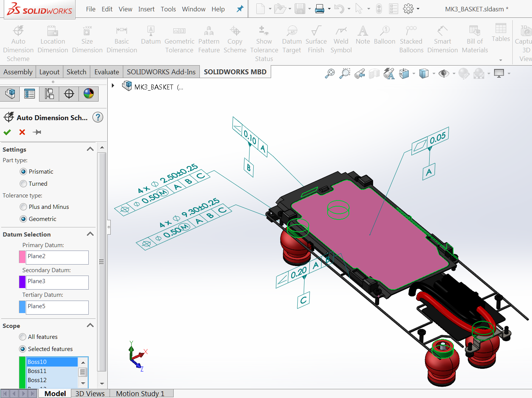Open the Save button dropdown arrow
The height and width of the screenshot is (398, 532).
coord(309,9)
